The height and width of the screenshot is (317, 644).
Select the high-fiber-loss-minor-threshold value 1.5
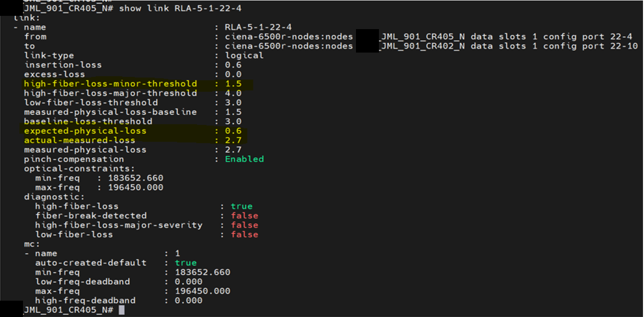point(233,84)
